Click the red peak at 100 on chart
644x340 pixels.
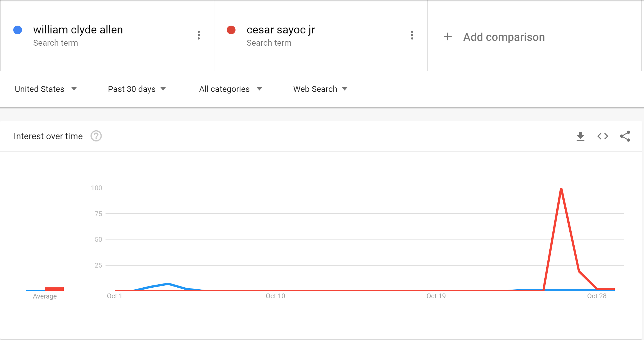pos(561,189)
